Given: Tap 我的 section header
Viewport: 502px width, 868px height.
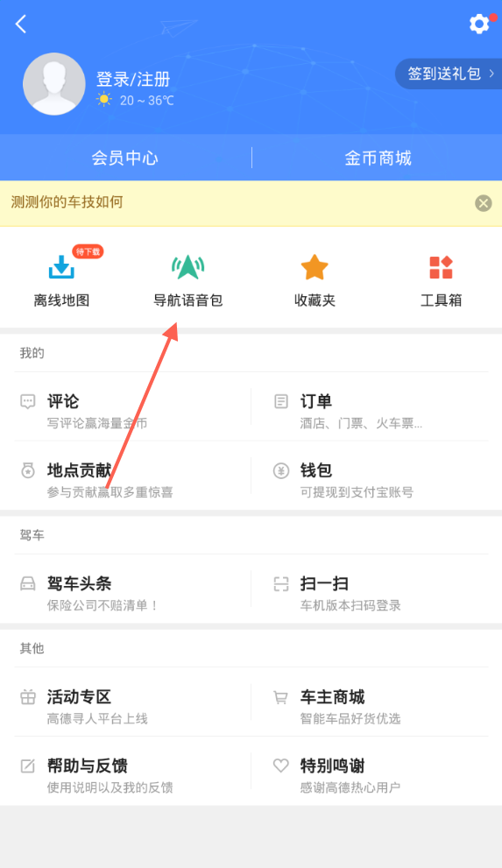Looking at the screenshot, I should 32,353.
